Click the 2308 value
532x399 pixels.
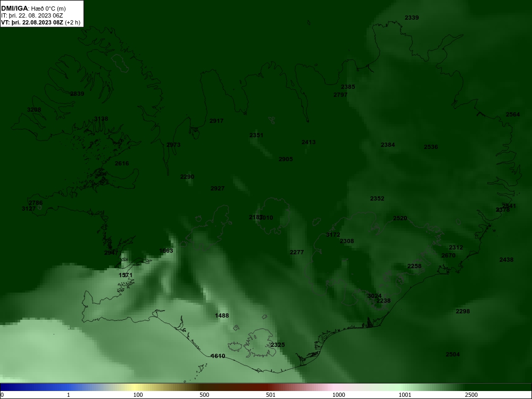[x=347, y=241]
